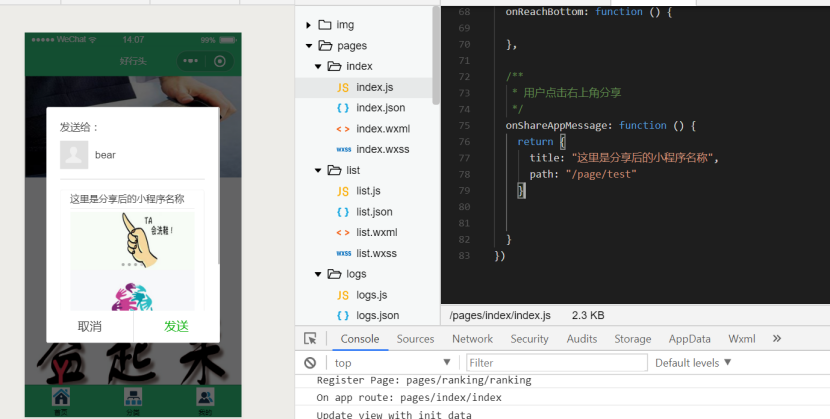This screenshot has width=830, height=419.
Task: Clear the console with the ban icon
Action: 310,363
